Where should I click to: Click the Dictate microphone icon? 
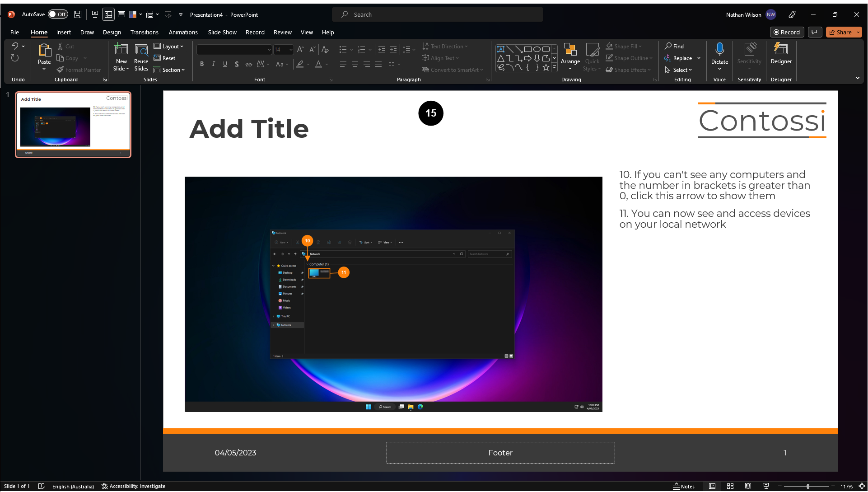click(719, 50)
